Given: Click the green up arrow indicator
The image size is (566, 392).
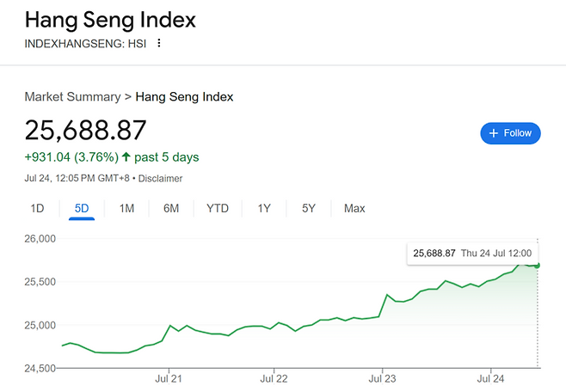Looking at the screenshot, I should [x=126, y=157].
